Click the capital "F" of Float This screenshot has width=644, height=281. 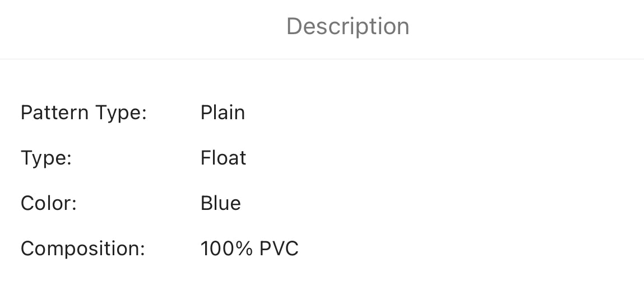(205, 158)
